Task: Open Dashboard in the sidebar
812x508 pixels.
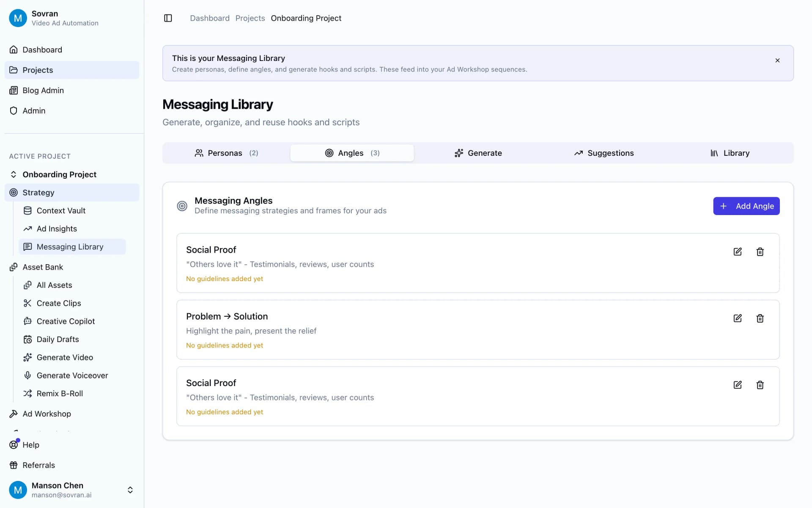Action: (x=72, y=50)
